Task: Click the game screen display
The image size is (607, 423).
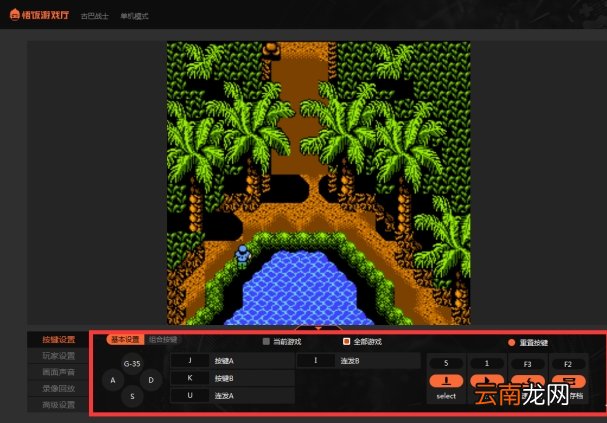Action: pos(319,183)
